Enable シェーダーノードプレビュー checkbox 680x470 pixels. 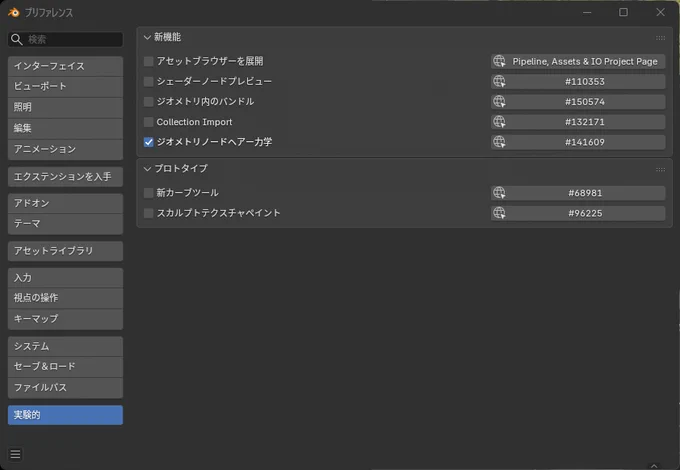[x=148, y=81]
